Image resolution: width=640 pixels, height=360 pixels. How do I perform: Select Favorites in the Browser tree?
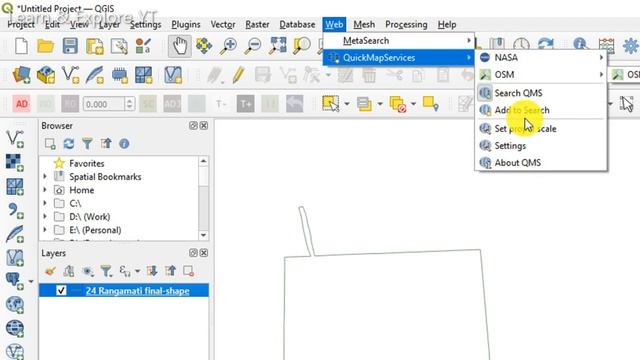(x=87, y=163)
